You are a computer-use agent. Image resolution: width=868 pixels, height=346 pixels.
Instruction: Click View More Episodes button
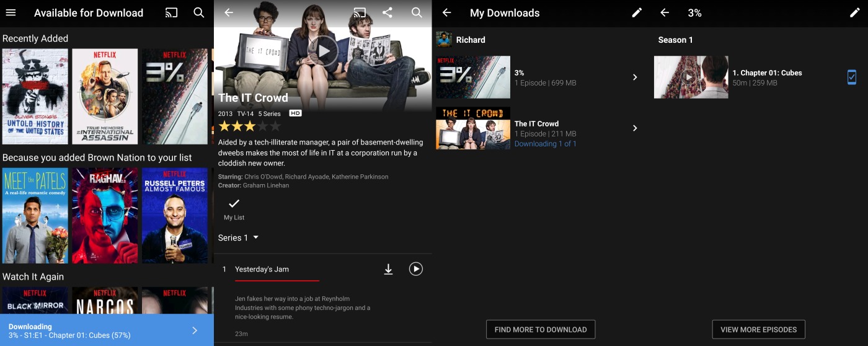click(x=758, y=329)
